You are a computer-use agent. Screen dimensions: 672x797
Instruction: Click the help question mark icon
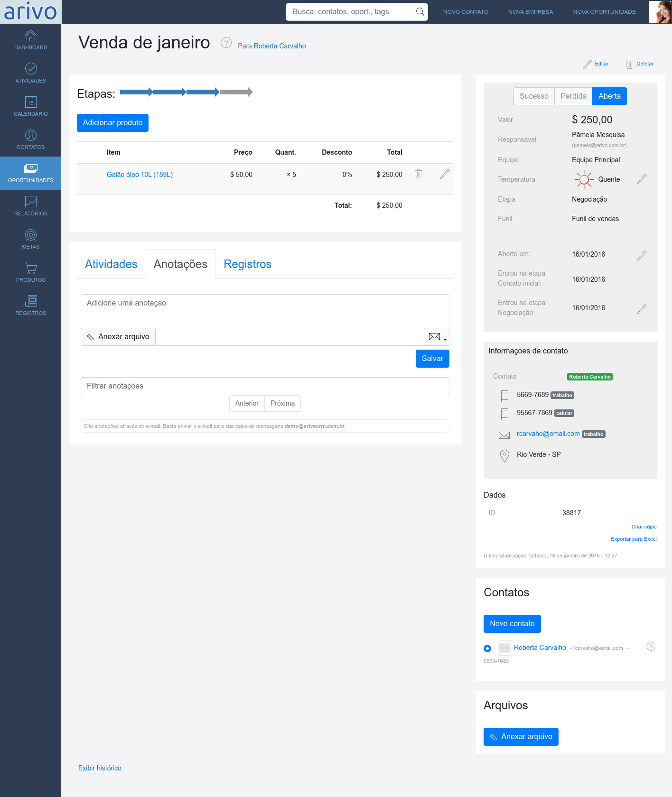pyautogui.click(x=226, y=43)
